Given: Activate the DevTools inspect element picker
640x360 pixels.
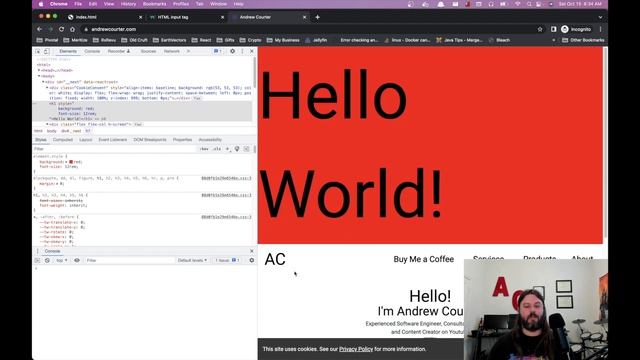Looking at the screenshot, I should click(38, 51).
